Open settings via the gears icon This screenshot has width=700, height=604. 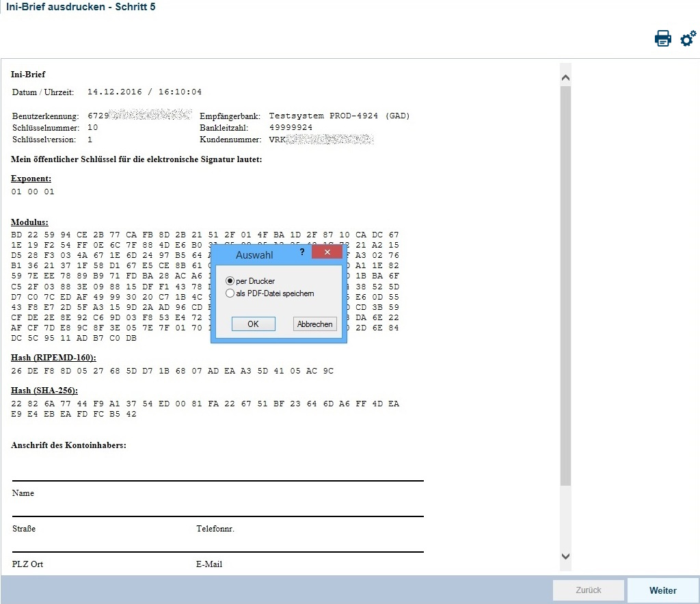pos(688,38)
